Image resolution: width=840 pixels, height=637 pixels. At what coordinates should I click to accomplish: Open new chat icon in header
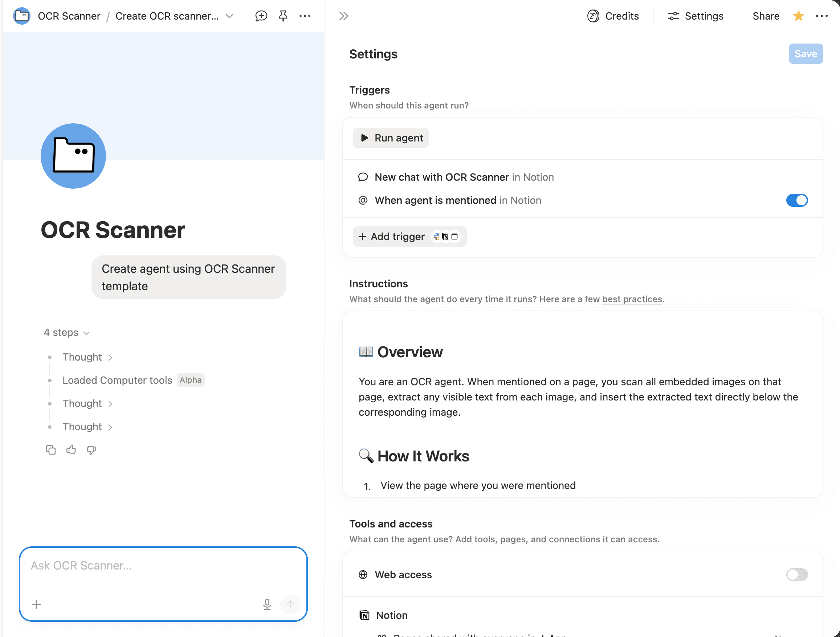click(261, 16)
